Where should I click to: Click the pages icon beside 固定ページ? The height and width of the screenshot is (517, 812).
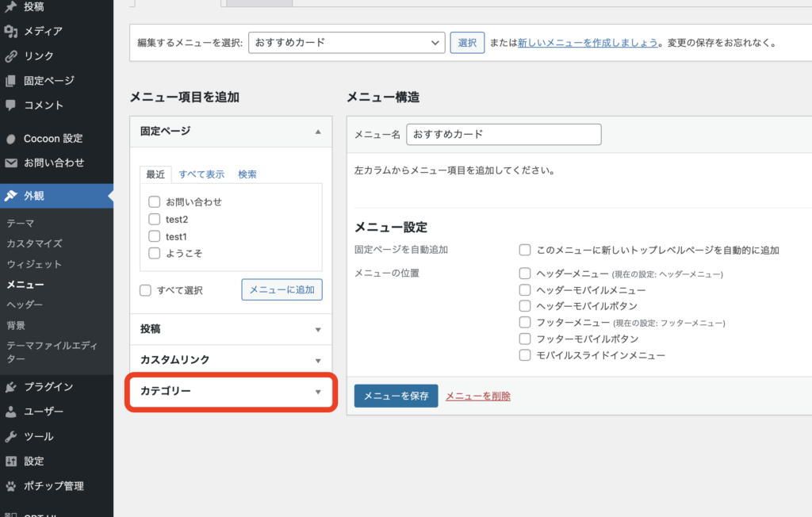[11, 81]
